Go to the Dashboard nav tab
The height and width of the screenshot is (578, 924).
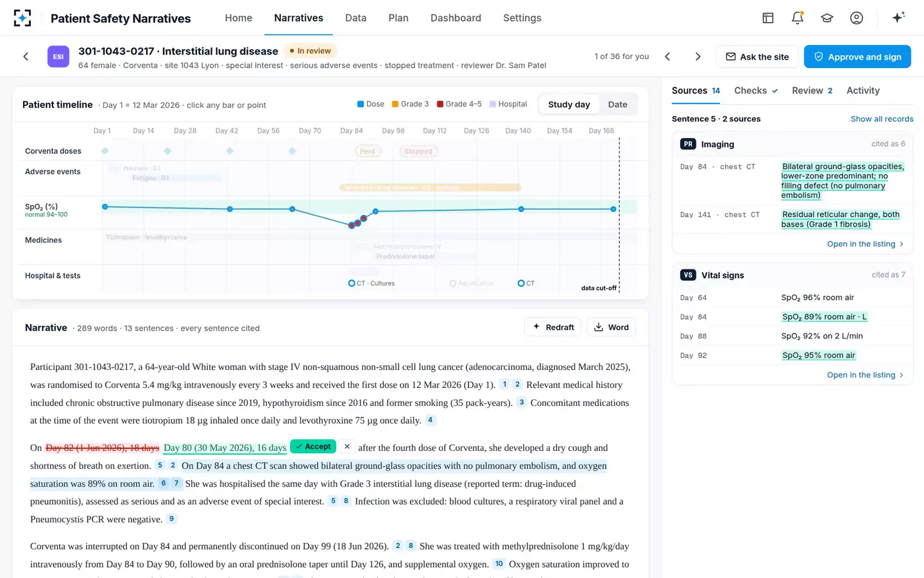(x=456, y=18)
